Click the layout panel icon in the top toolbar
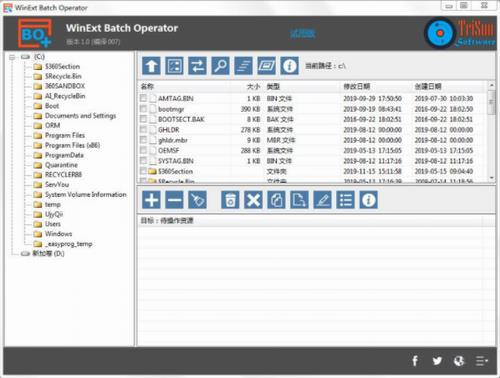 click(266, 66)
